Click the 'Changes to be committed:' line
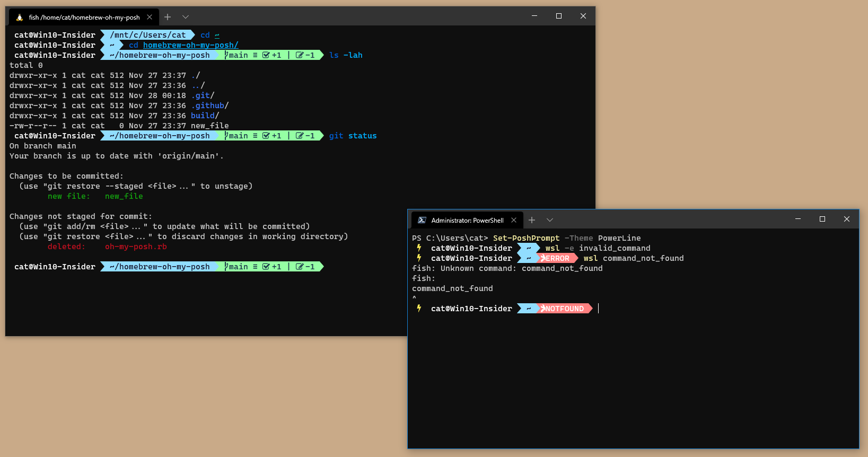 tap(66, 176)
